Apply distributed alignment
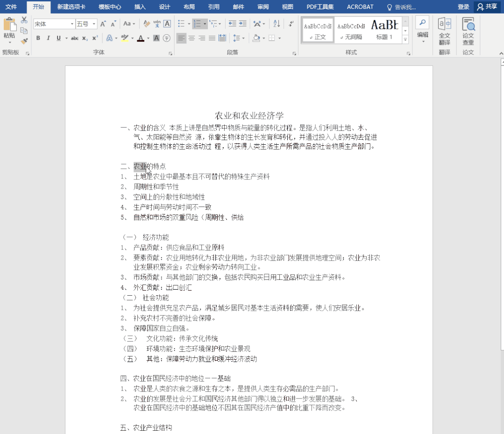The height and width of the screenshot is (434, 504). click(x=222, y=38)
